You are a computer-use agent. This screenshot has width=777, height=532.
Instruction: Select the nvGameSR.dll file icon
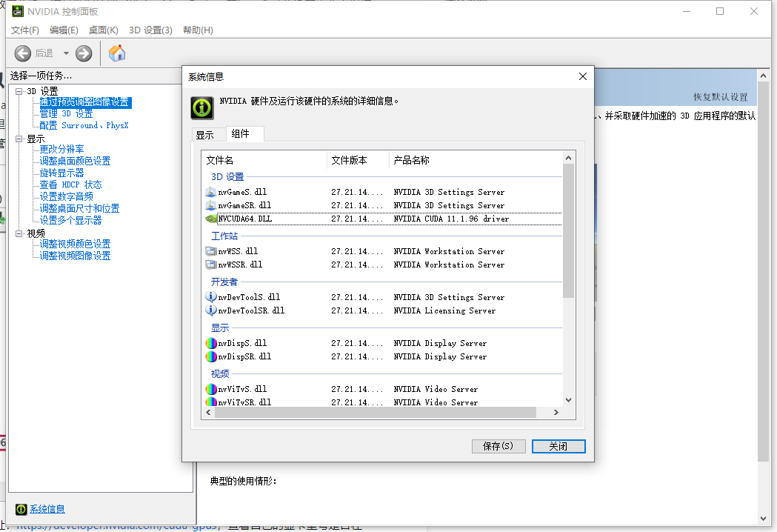coord(210,205)
